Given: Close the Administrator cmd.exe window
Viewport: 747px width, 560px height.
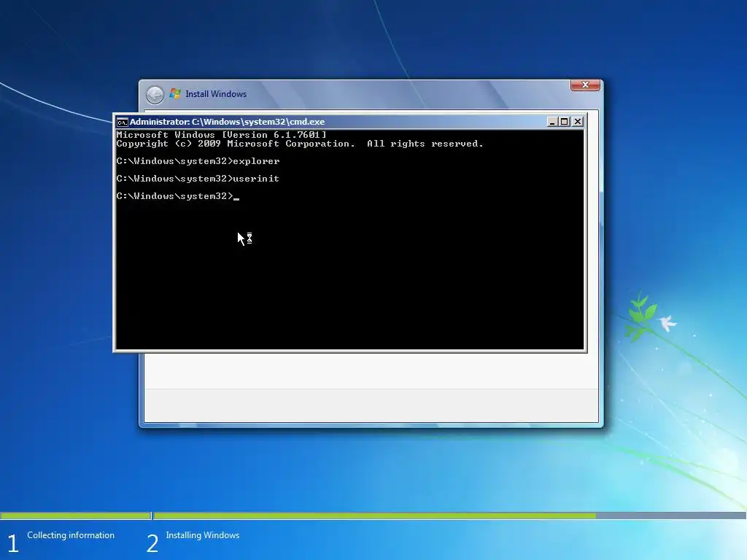Looking at the screenshot, I should [x=578, y=122].
